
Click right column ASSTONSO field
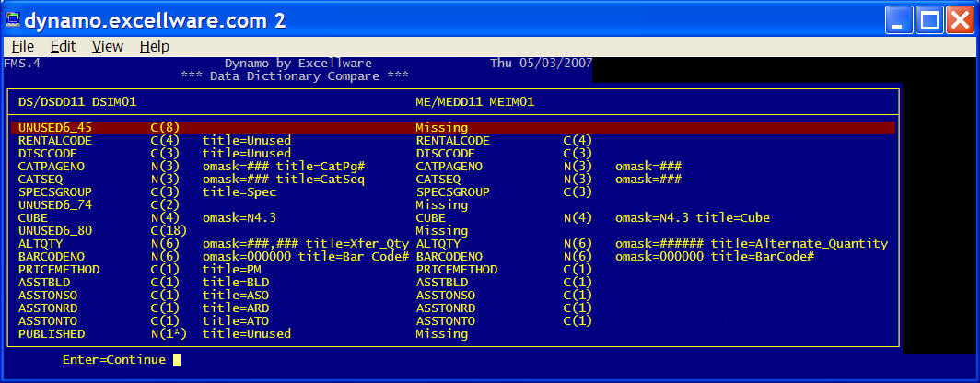pyautogui.click(x=446, y=295)
